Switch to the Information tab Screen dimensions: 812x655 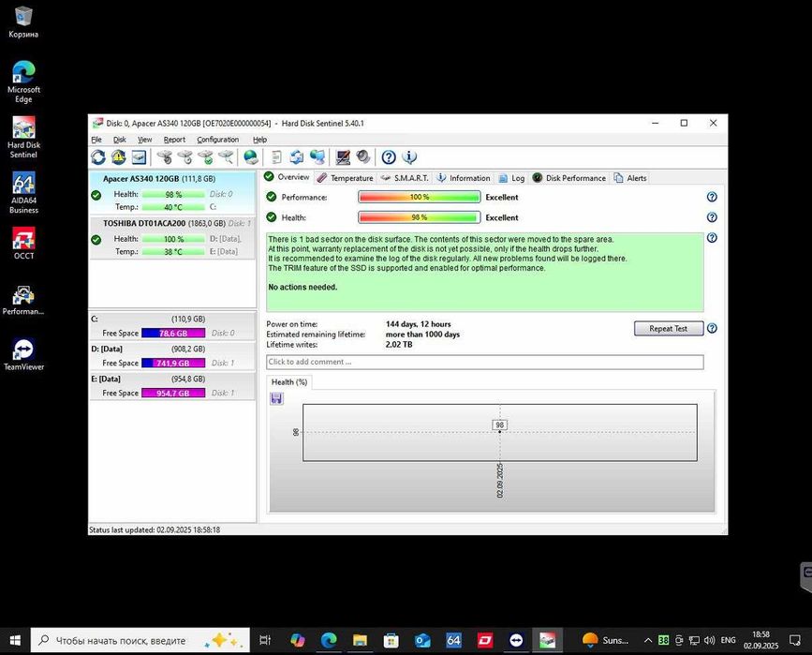coord(464,178)
